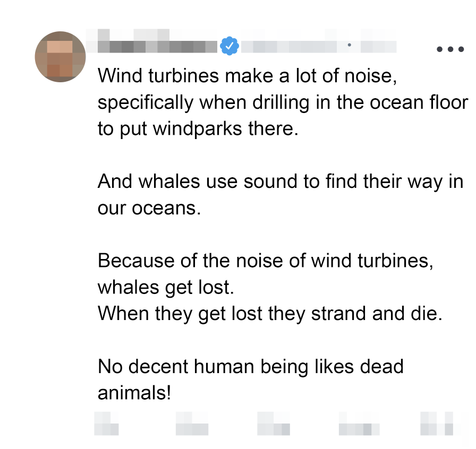This screenshot has height=449, width=476.
Task: Click the line "When they get lost they strand and die."
Action: pos(270,314)
